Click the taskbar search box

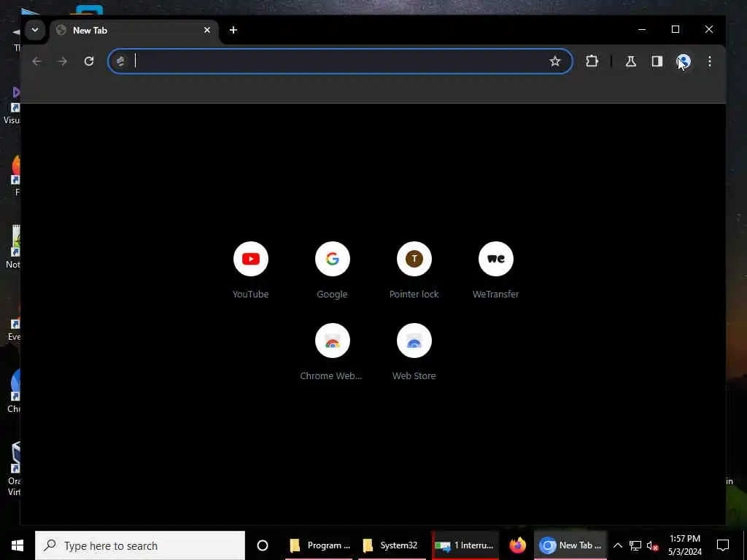(140, 545)
